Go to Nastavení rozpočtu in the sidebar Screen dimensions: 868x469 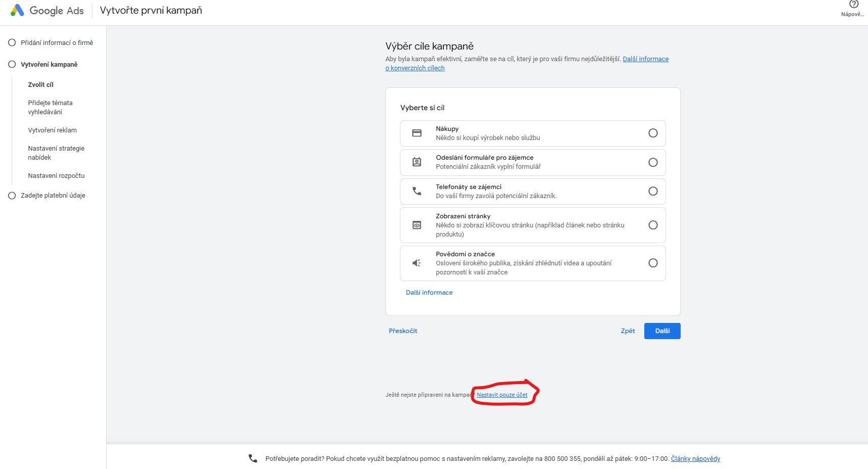(x=56, y=176)
